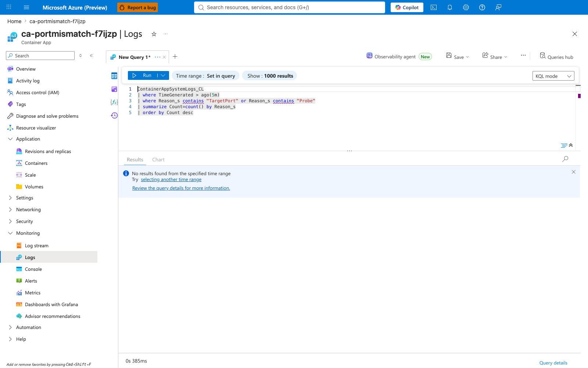Search the results with magnifier icon

(x=565, y=159)
